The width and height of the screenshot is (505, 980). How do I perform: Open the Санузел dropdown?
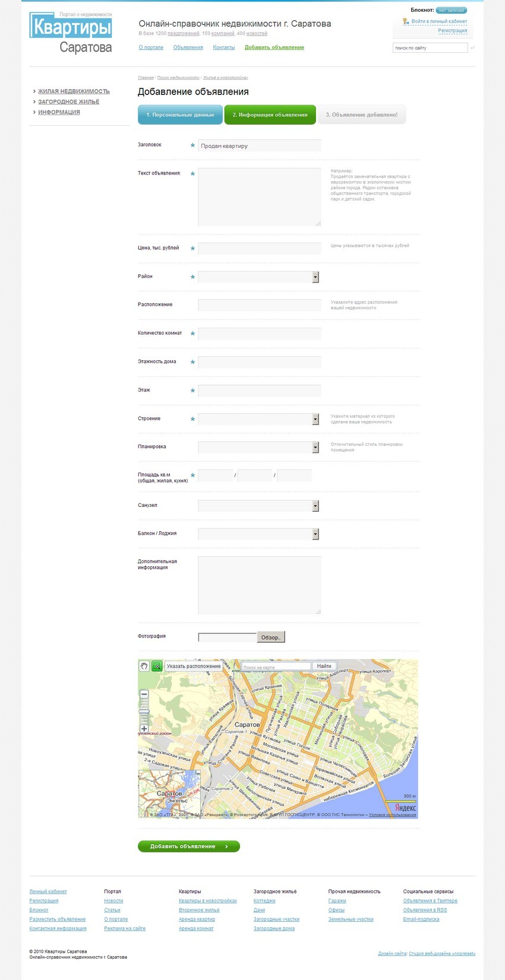pos(315,506)
